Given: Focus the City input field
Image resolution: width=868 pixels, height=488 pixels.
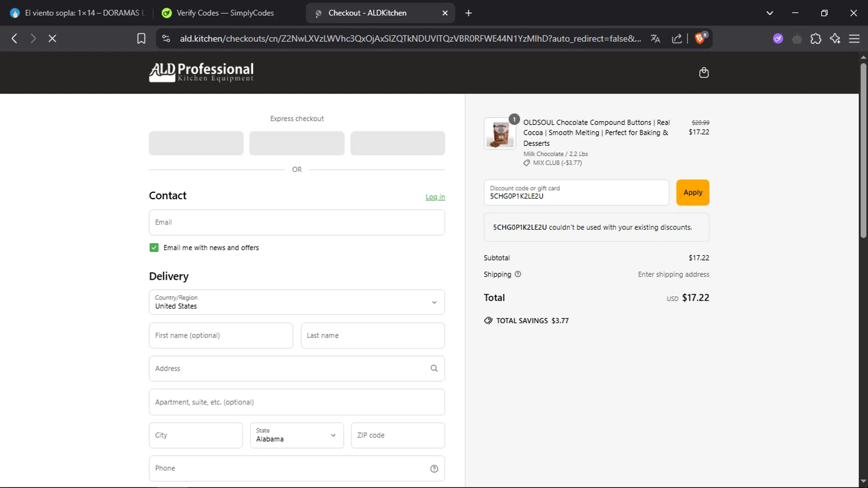Looking at the screenshot, I should 196,435.
